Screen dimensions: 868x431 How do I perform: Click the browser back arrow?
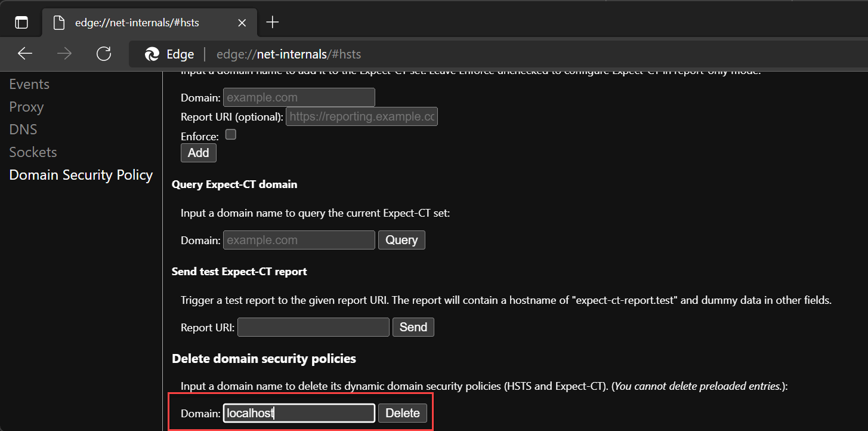[x=25, y=54]
